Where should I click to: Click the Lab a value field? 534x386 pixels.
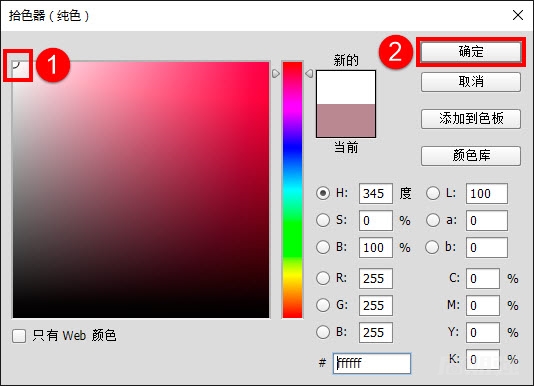pyautogui.click(x=487, y=220)
